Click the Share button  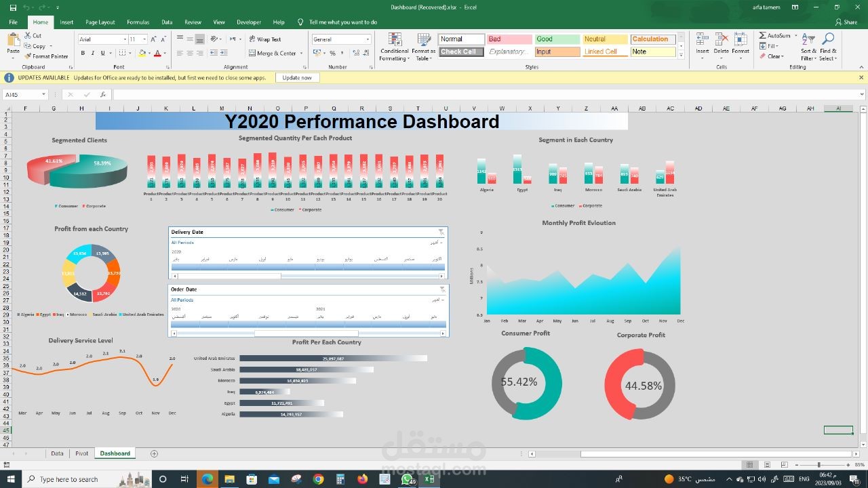(847, 22)
